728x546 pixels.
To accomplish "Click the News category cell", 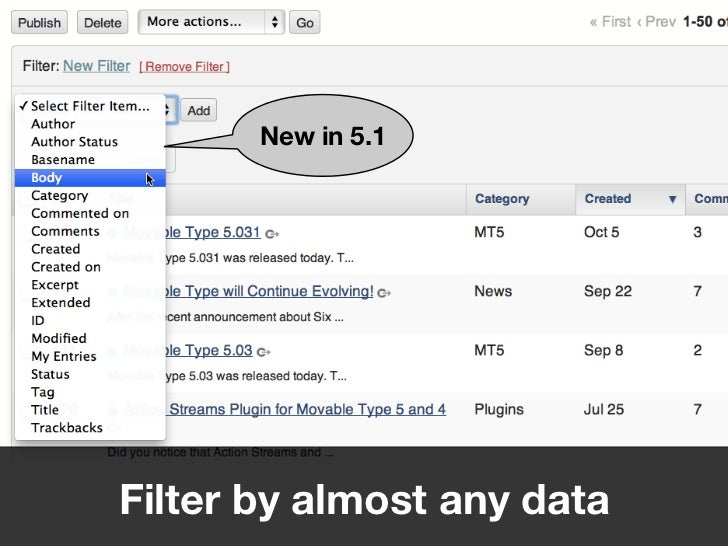I will [493, 291].
